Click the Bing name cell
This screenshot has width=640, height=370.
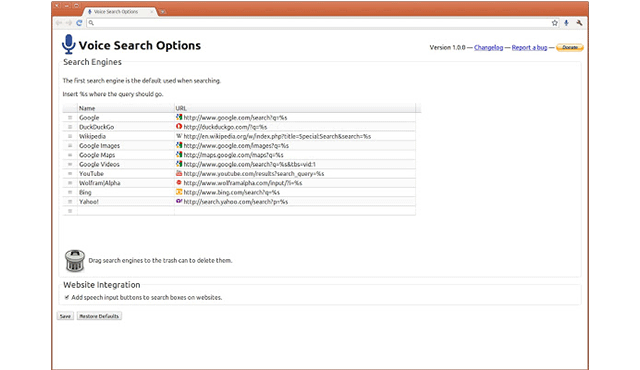click(126, 193)
